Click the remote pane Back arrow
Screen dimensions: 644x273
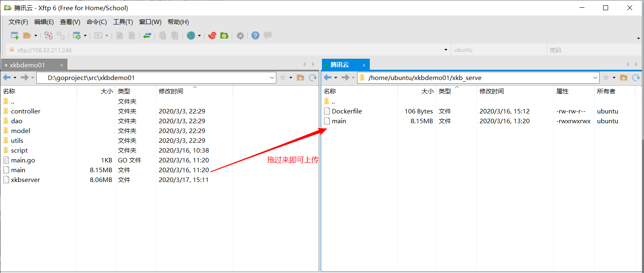(328, 78)
